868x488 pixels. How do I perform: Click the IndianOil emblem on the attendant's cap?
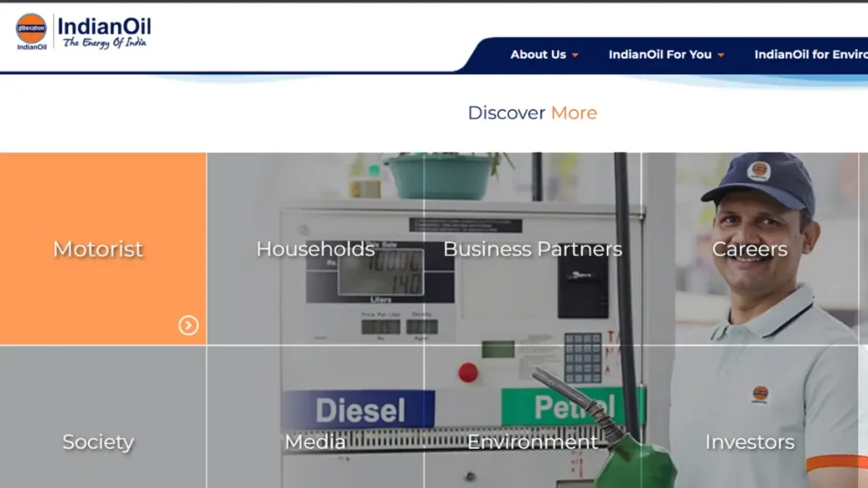click(x=759, y=171)
